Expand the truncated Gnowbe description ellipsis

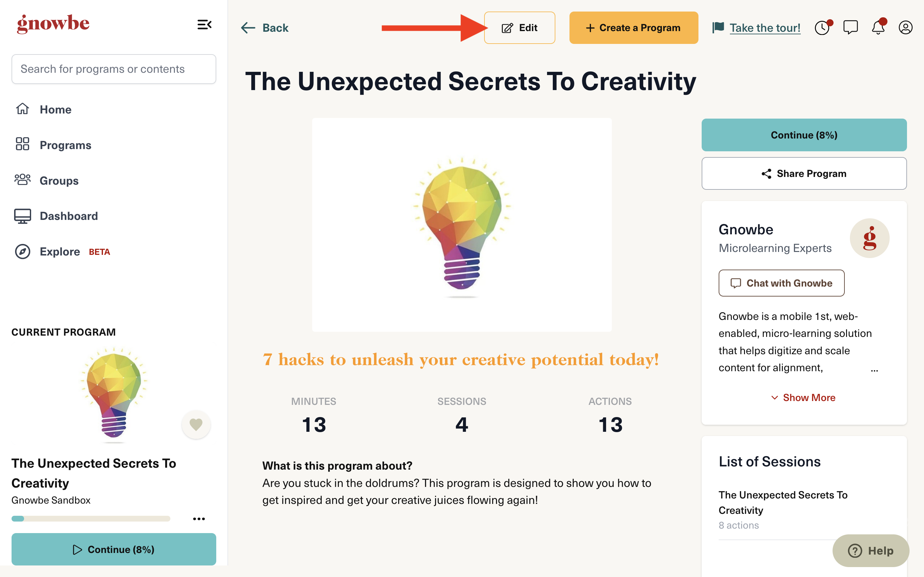tap(874, 369)
